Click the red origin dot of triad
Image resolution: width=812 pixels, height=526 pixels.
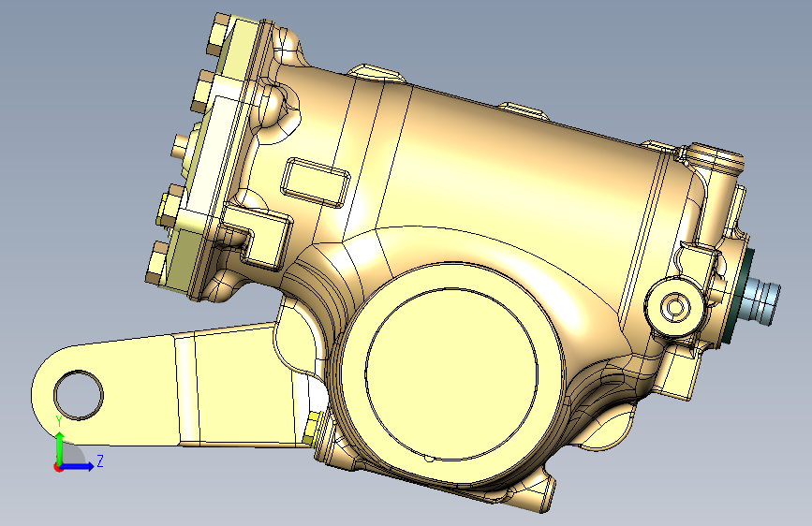57,467
